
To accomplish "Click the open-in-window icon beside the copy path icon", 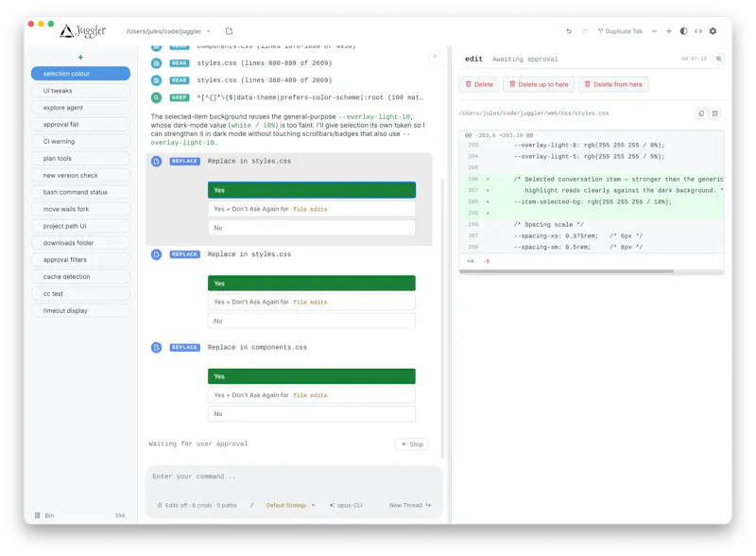I will click(715, 113).
